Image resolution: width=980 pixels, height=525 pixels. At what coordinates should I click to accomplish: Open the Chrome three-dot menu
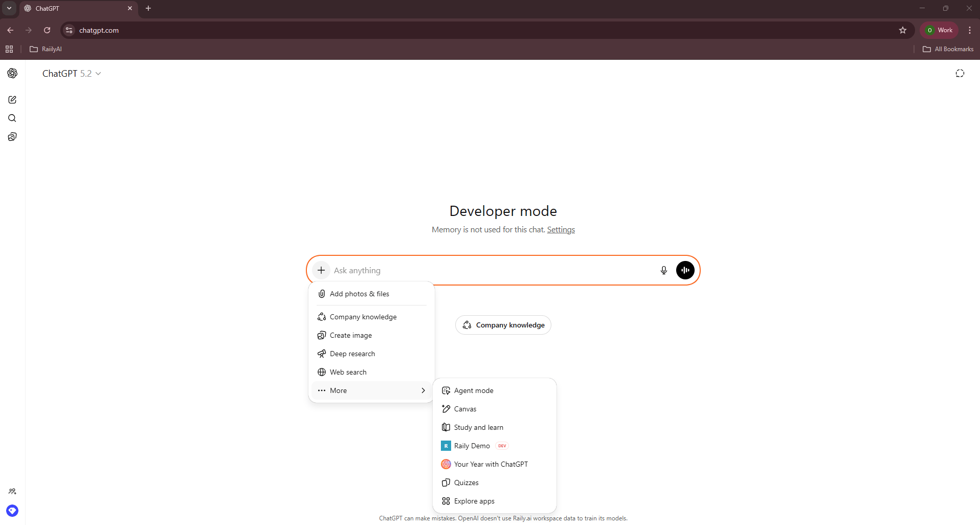click(970, 30)
